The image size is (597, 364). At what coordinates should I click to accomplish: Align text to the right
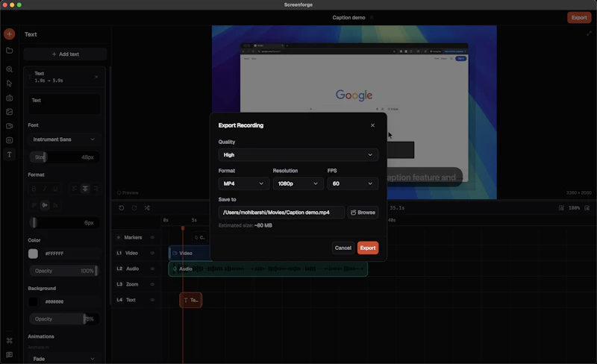96,189
